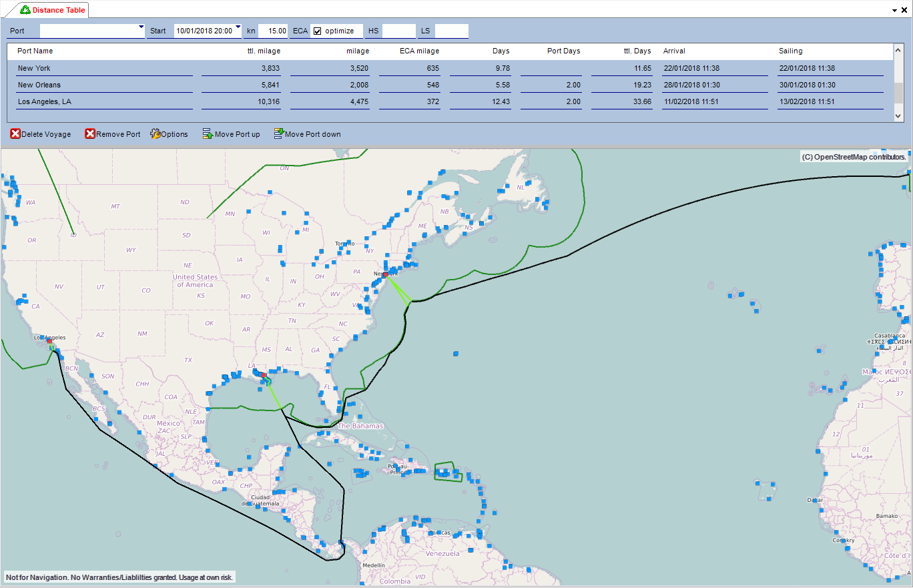Click the Remove Port icon
Viewport: 913px width, 588px height.
tap(90, 133)
